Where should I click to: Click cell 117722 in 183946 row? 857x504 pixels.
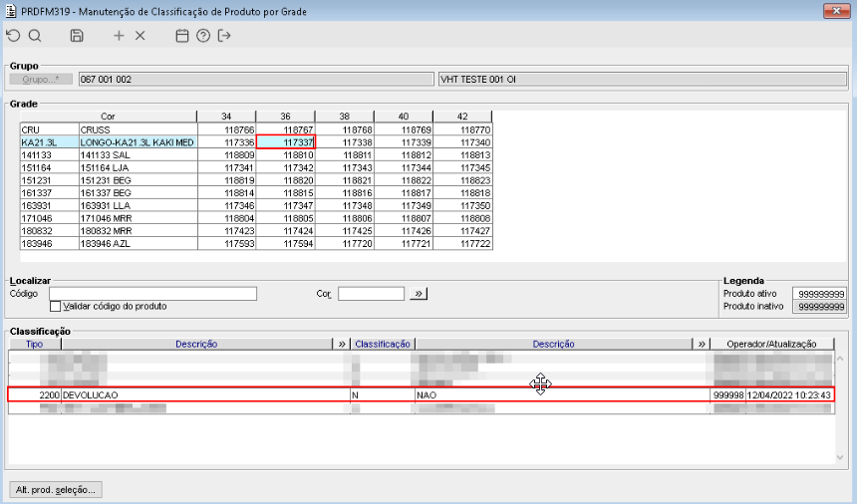463,244
